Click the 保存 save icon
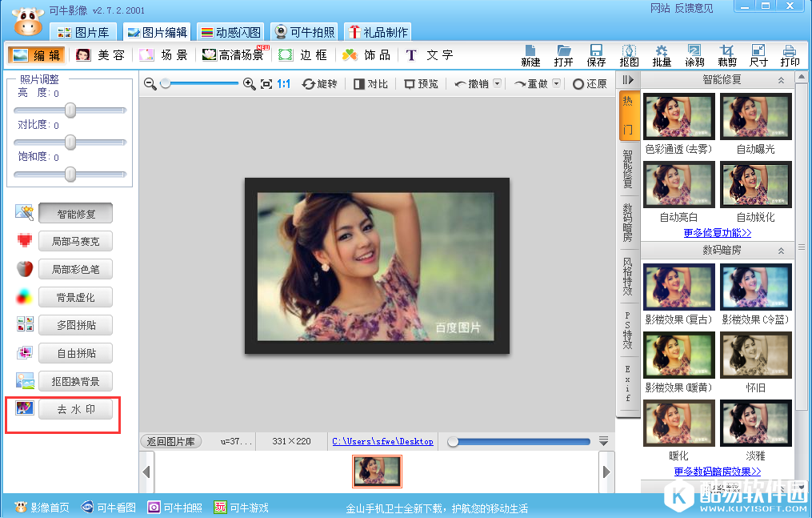Screen dimensions: 812x518 (596, 54)
